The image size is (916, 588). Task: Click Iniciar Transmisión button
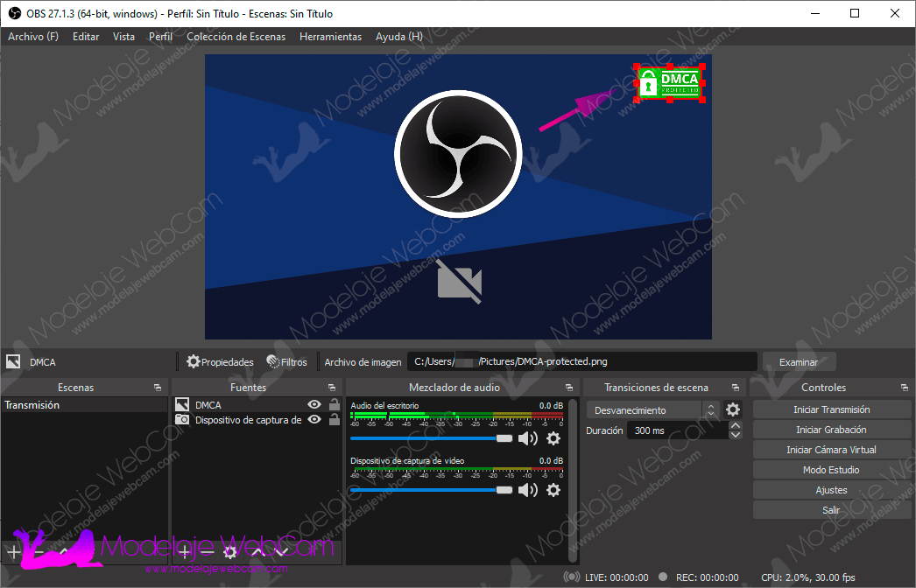tap(831, 409)
